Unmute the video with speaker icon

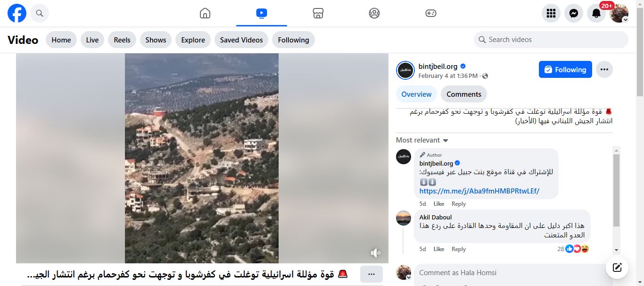(x=375, y=253)
